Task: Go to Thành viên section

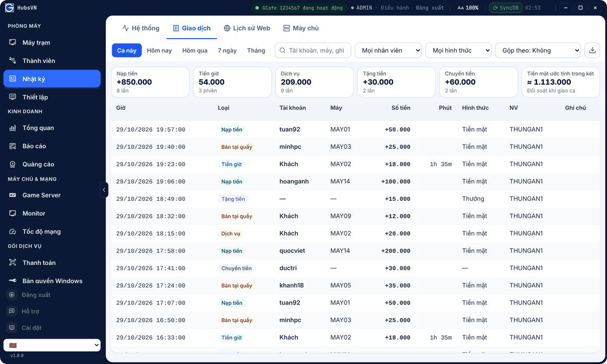Action: click(52, 61)
